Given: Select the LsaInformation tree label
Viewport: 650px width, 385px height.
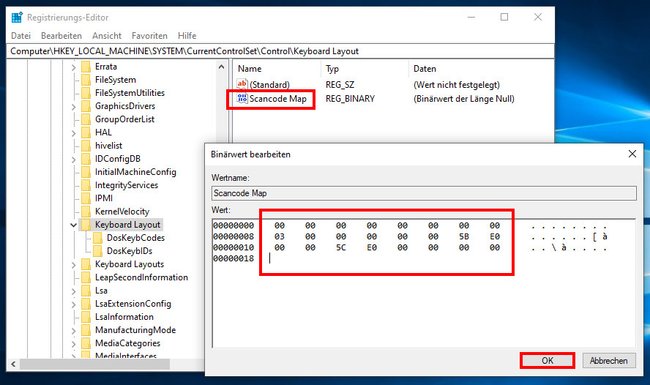Looking at the screenshot, I should (124, 317).
